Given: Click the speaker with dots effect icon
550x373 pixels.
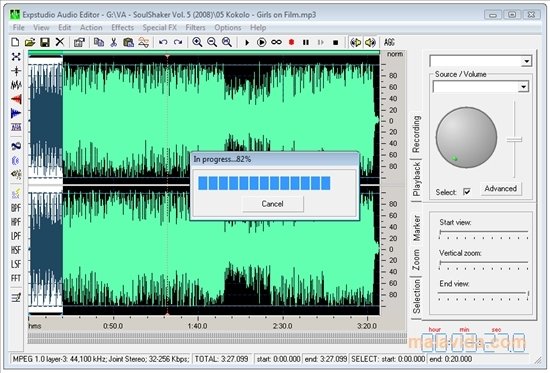Looking at the screenshot, I should click(x=16, y=174).
